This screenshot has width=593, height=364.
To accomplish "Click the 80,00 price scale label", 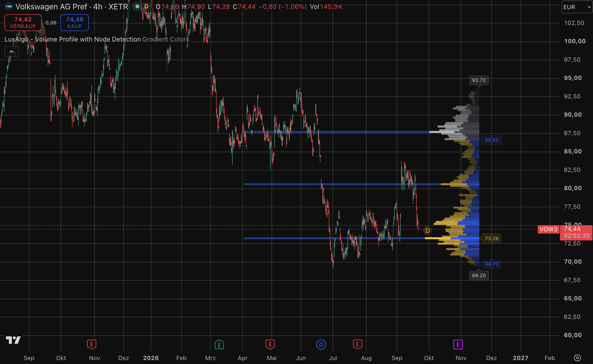I will pos(573,188).
